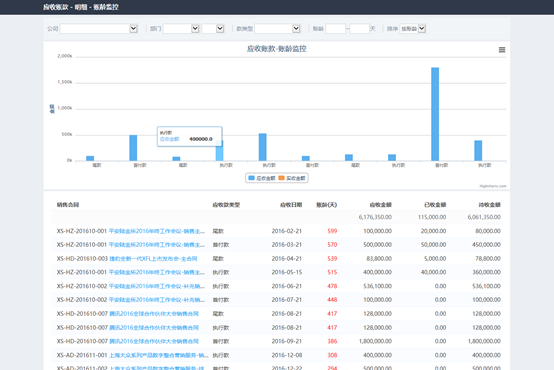Click the 待收金额 column header
The image size is (554, 370).
click(x=489, y=205)
